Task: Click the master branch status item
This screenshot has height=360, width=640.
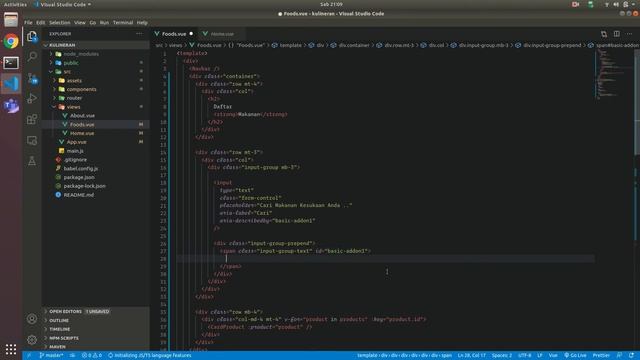Action: (x=51, y=356)
